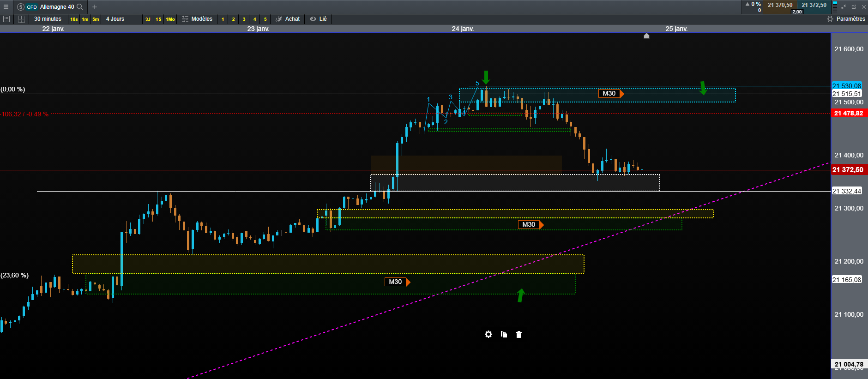Image resolution: width=868 pixels, height=379 pixels.
Task: Load chart template 2
Action: (x=234, y=19)
